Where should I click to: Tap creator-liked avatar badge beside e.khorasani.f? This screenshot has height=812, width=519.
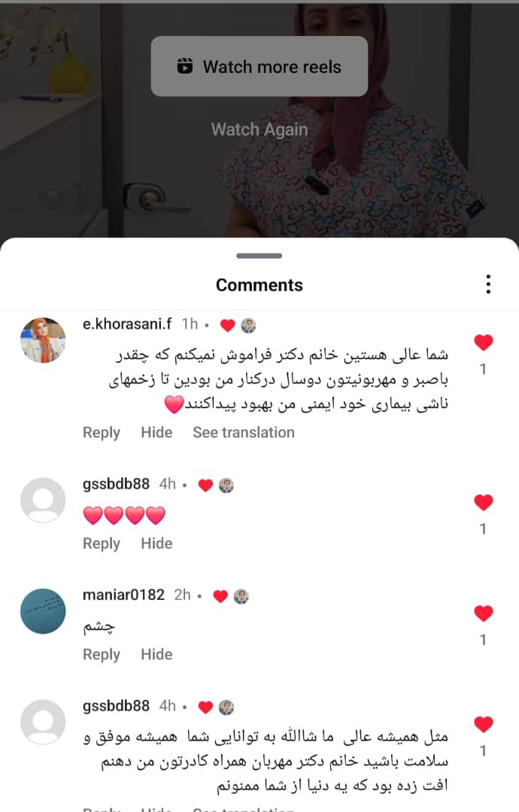point(249,326)
